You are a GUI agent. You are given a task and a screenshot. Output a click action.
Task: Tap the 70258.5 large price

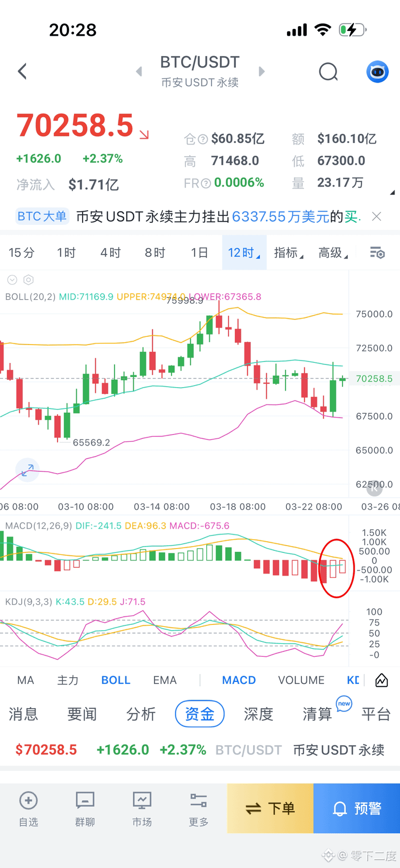point(75,125)
